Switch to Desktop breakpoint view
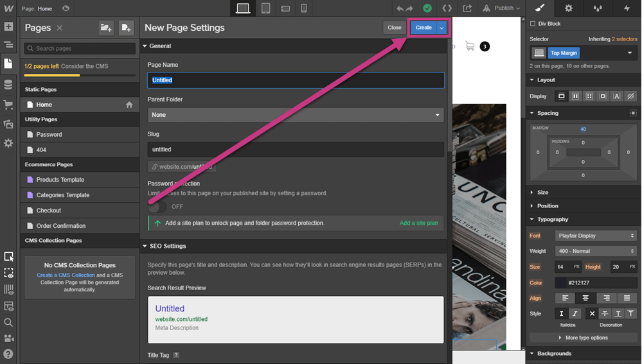 (243, 8)
